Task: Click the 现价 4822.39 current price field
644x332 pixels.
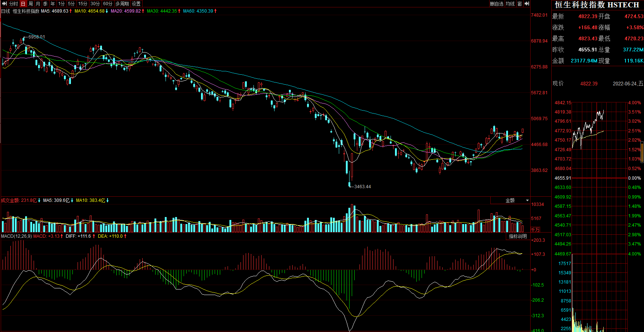Action: click(x=589, y=84)
